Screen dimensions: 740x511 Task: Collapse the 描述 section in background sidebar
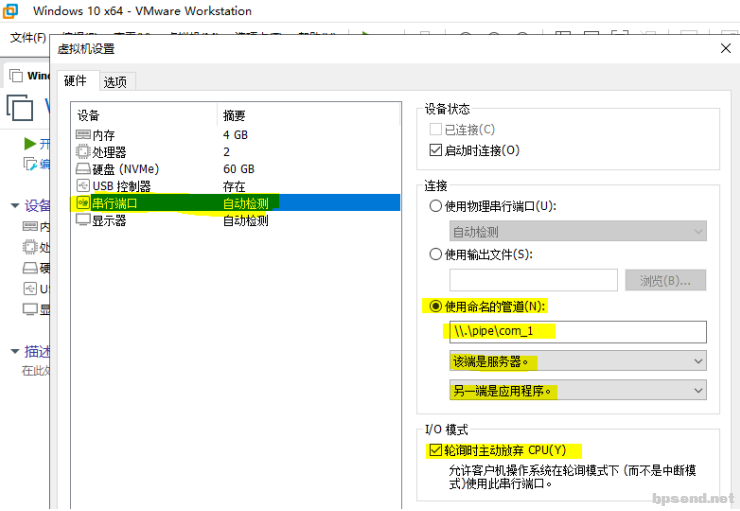(x=15, y=352)
